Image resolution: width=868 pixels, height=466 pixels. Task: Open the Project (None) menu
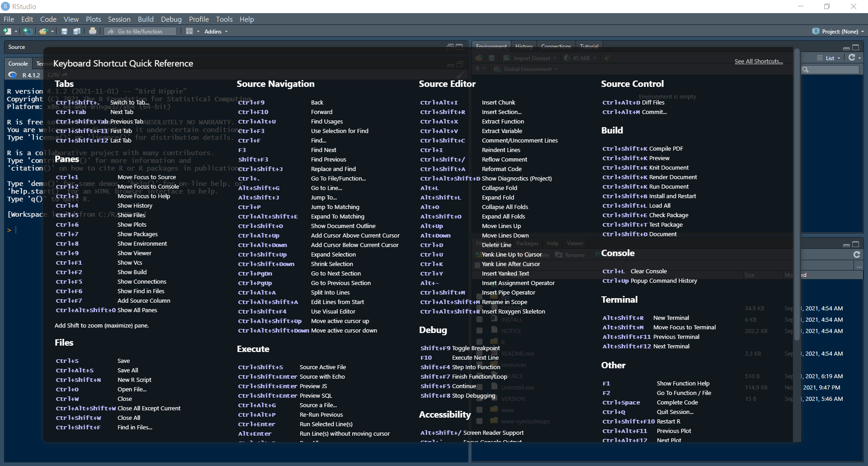point(838,31)
